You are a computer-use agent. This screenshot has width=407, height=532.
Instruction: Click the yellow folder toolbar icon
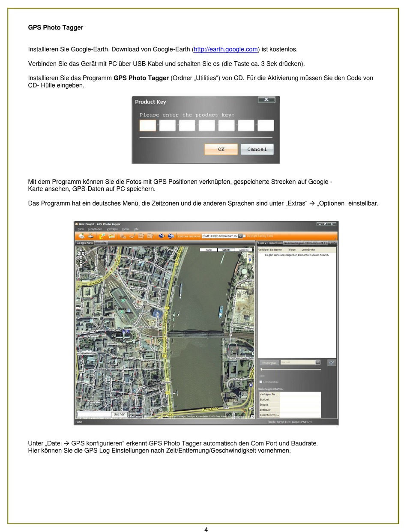pyautogui.click(x=102, y=236)
